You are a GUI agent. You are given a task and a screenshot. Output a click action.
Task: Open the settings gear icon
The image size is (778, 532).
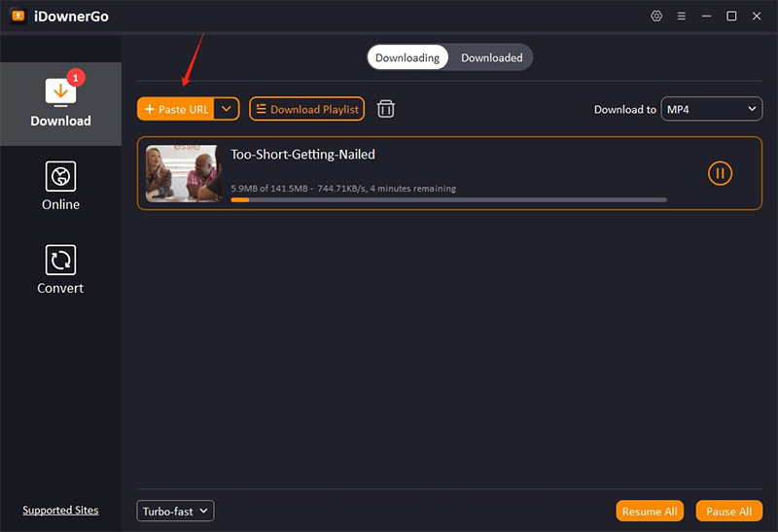(656, 17)
